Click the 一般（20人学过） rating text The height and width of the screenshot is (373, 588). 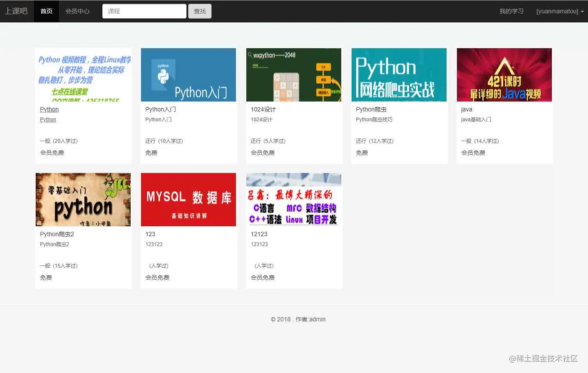click(x=59, y=141)
